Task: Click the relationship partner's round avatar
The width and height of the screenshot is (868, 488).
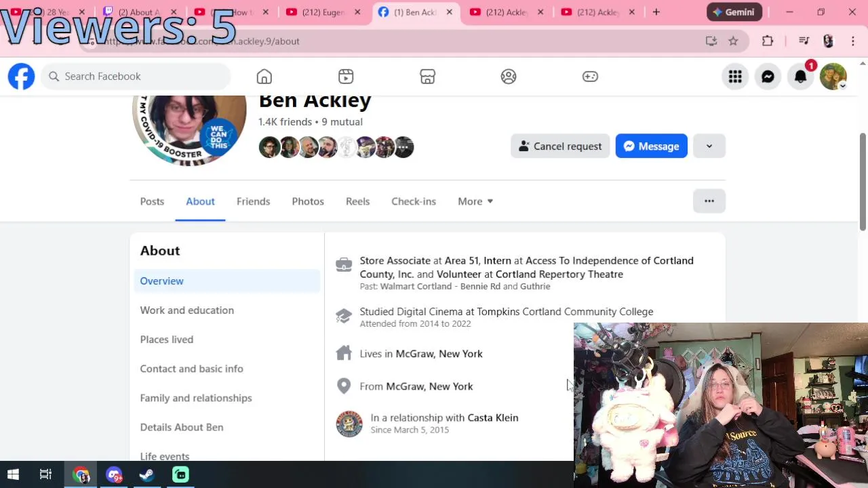Action: coord(349,424)
